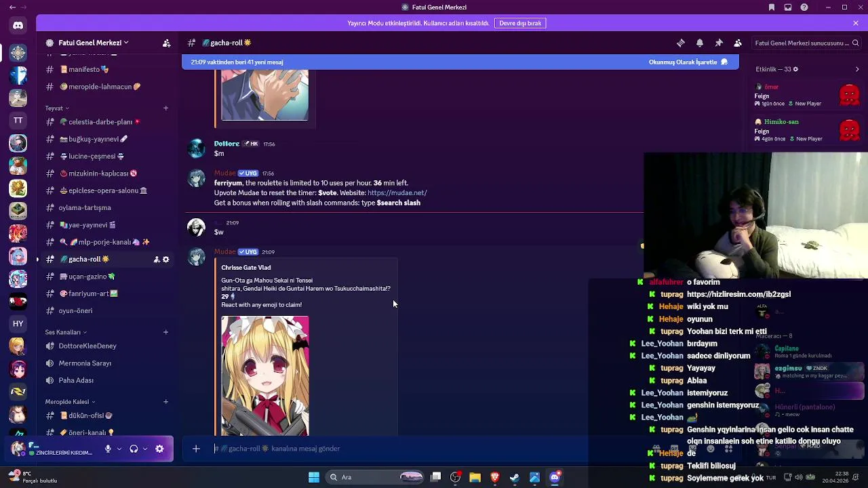The width and height of the screenshot is (868, 488).
Task: Open fanriyum-art channel
Action: (x=107, y=293)
